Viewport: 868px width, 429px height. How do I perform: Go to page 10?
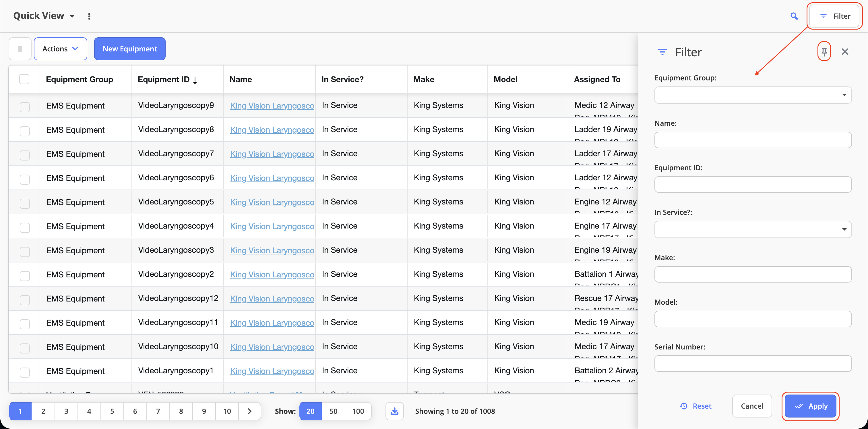(227, 411)
